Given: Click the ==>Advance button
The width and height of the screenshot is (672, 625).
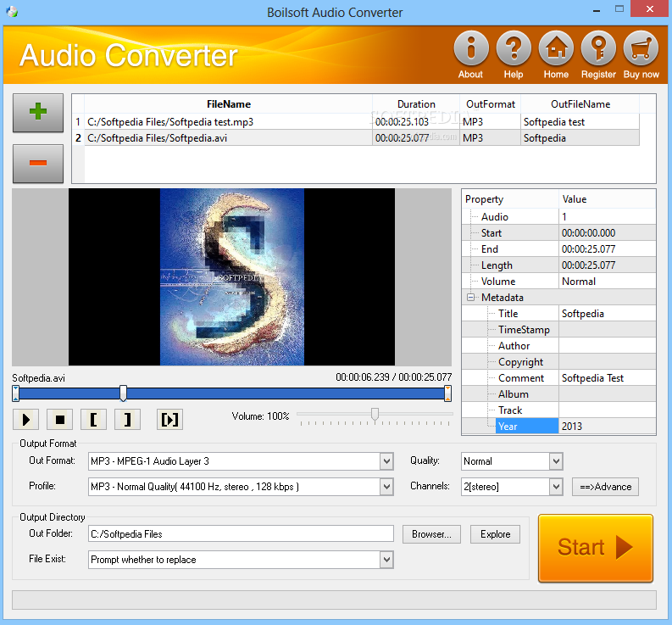Looking at the screenshot, I should (605, 487).
